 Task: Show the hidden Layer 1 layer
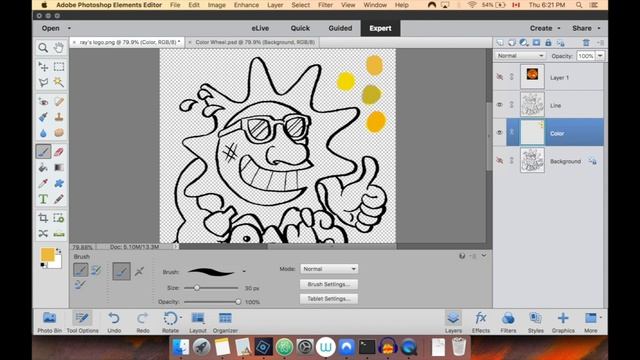[500, 77]
